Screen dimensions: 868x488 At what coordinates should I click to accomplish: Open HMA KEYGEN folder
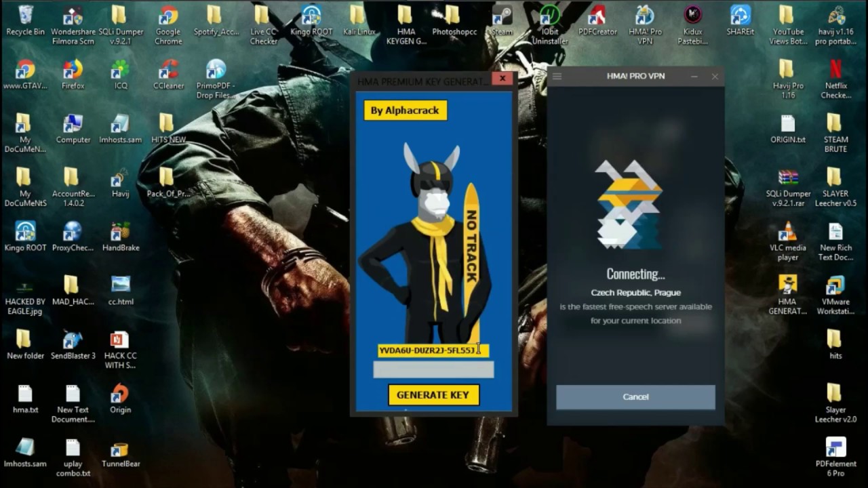point(406,25)
